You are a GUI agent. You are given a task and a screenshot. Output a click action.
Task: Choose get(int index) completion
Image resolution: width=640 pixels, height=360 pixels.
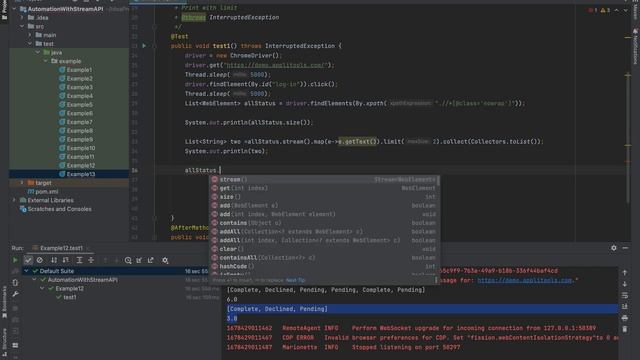(324, 188)
